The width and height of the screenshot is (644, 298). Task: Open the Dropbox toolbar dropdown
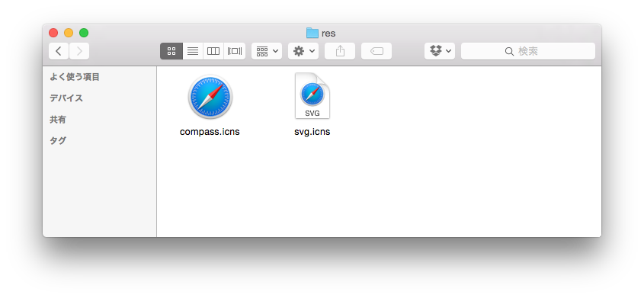[440, 51]
